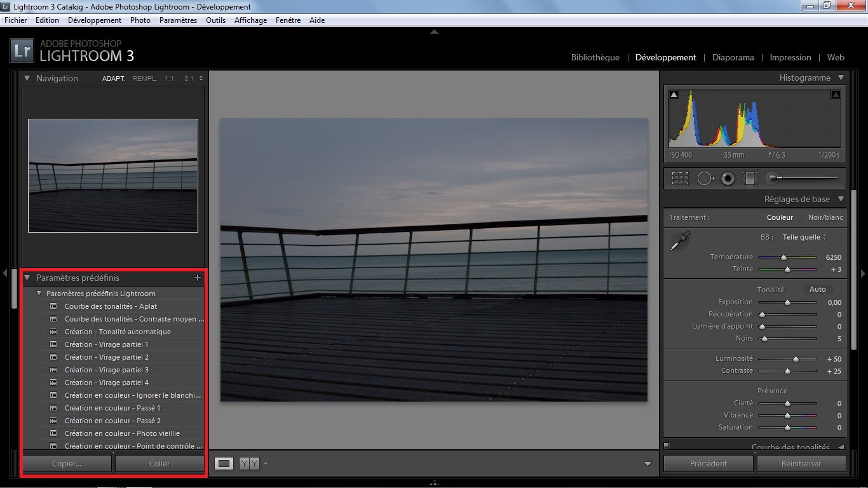Screen dimensions: 868x488
Task: Open the Développement menu in menu bar
Action: coord(94,20)
